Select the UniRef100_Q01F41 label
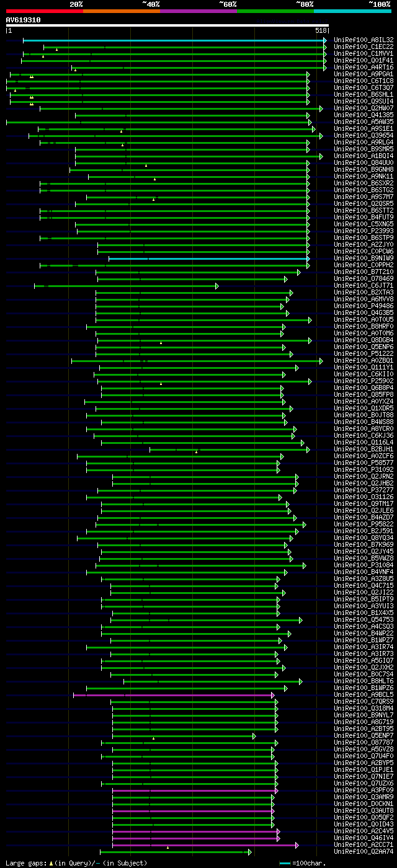 click(x=364, y=61)
